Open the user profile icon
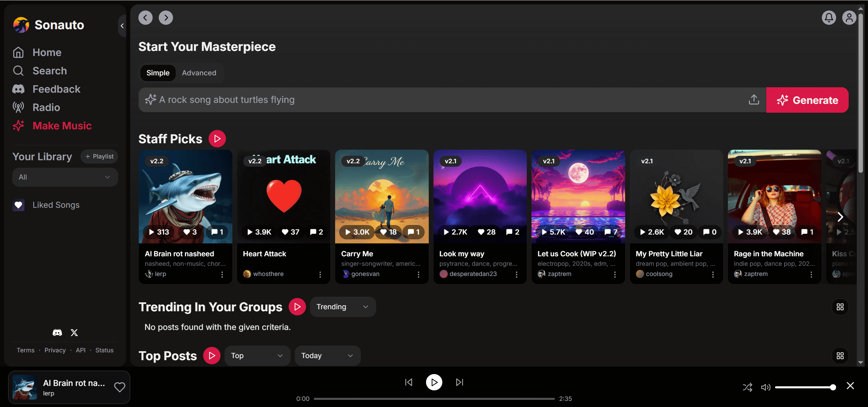 click(x=849, y=18)
